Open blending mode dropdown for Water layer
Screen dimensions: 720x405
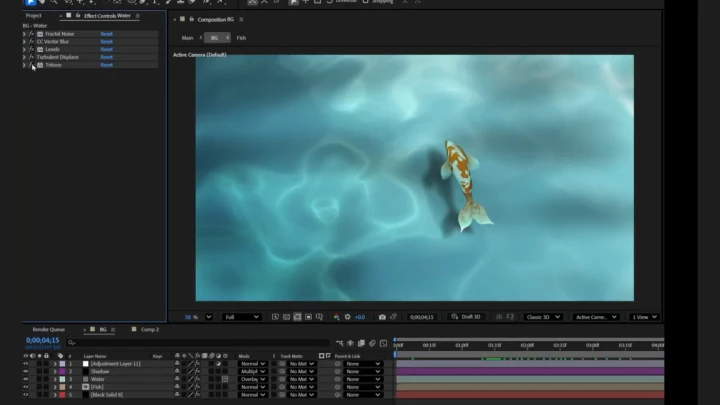pyautogui.click(x=253, y=380)
